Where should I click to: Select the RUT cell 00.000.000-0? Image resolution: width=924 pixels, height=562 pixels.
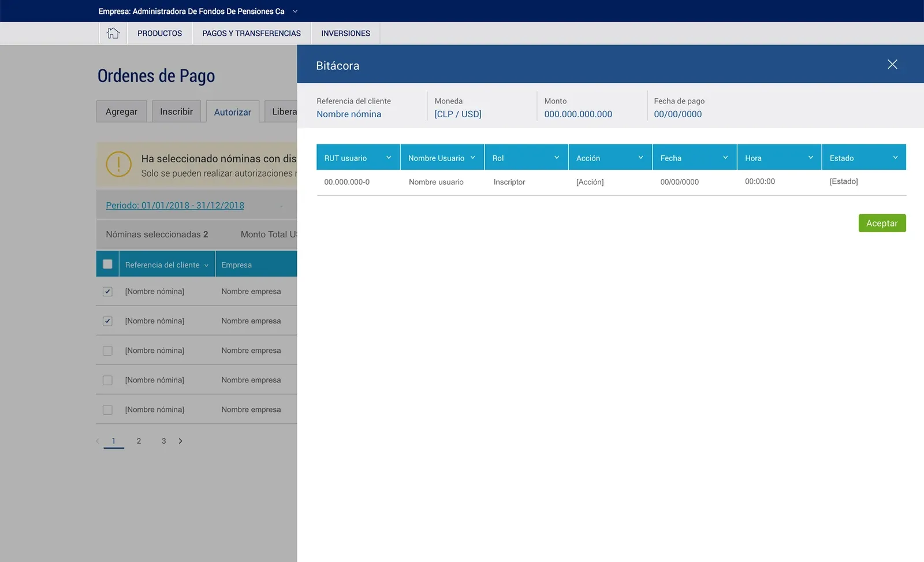coord(347,182)
